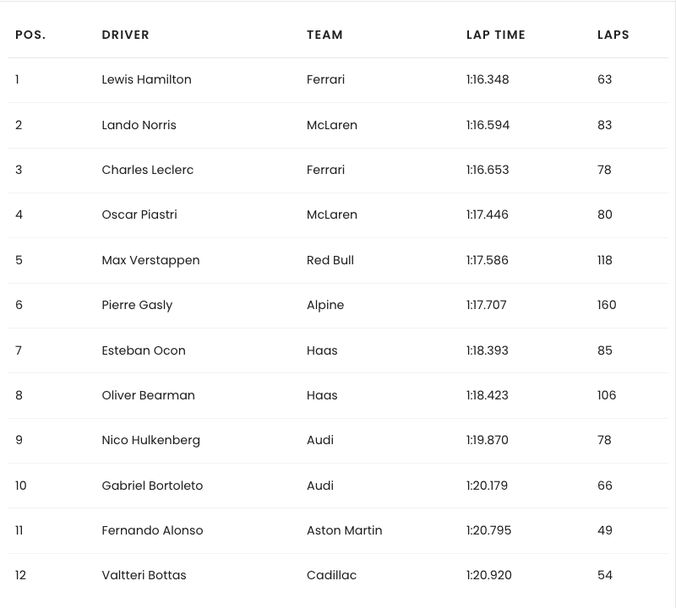Click Nico Hulkenberg entry
Image resolution: width=676 pixels, height=608 pixels.
(150, 441)
